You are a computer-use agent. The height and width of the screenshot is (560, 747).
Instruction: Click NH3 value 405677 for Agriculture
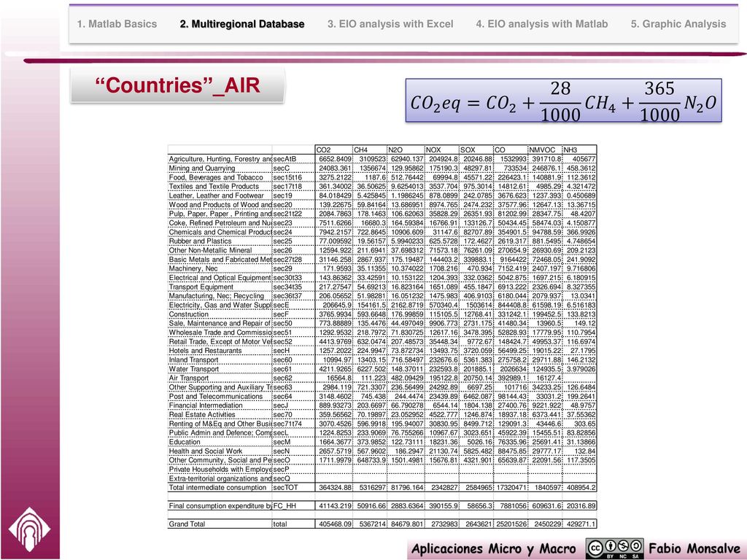tap(584, 159)
